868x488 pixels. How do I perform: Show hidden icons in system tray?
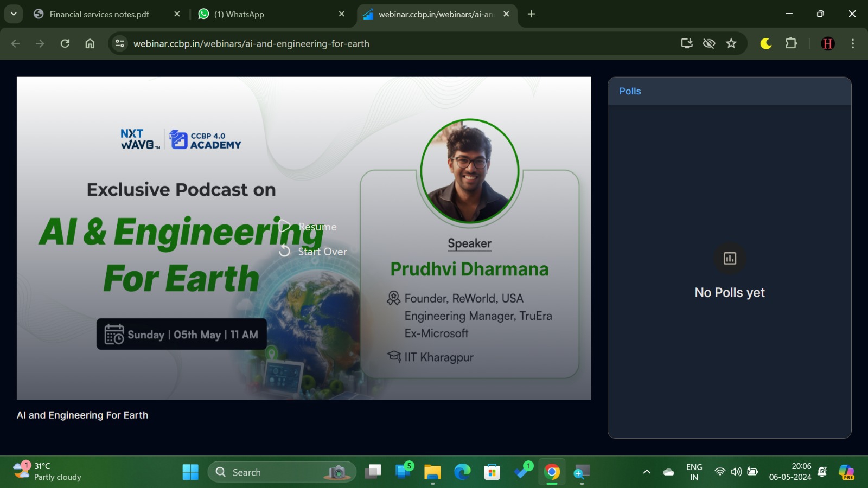pyautogui.click(x=647, y=472)
